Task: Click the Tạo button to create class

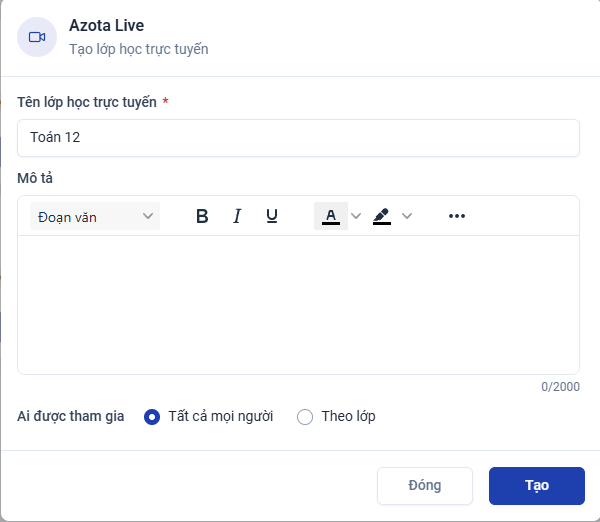Action: (537, 486)
